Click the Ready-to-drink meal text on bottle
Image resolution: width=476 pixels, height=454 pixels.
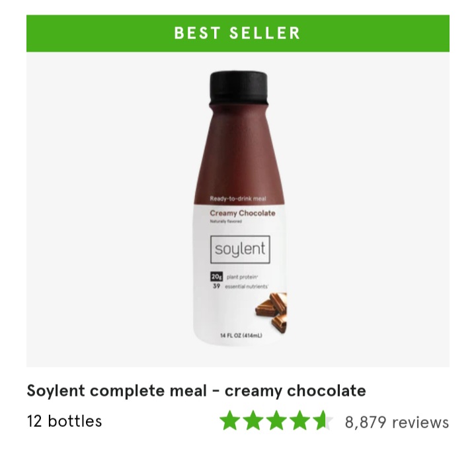(238, 199)
